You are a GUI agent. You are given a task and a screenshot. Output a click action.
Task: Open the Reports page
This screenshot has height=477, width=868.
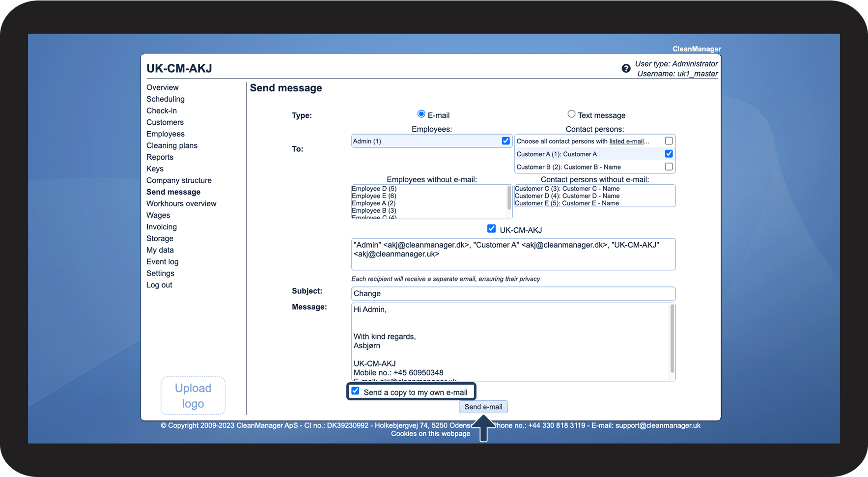coord(160,157)
